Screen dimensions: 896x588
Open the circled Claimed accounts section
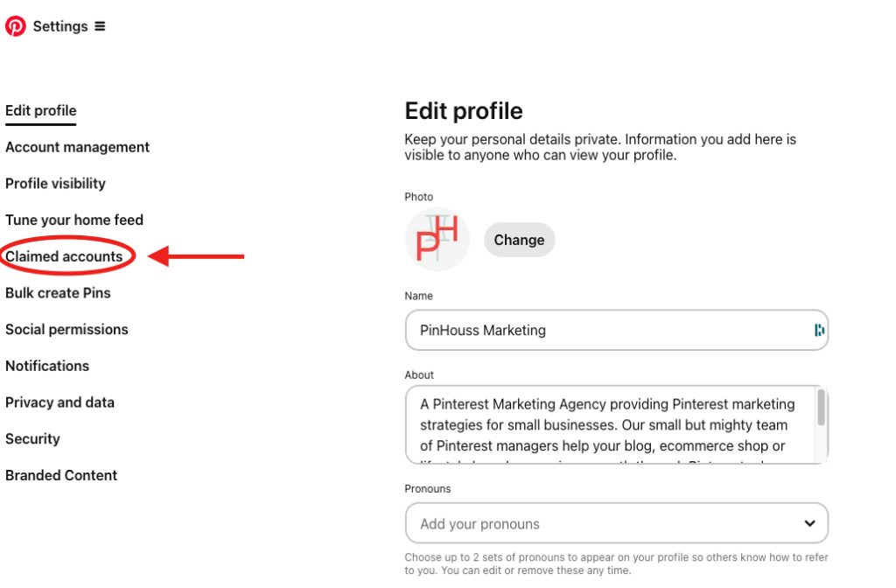tap(64, 256)
